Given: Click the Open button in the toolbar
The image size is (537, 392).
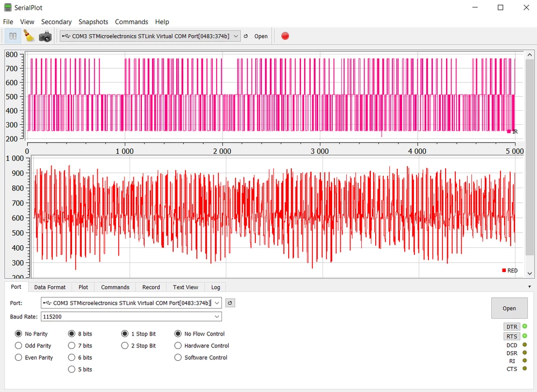Looking at the screenshot, I should click(261, 36).
